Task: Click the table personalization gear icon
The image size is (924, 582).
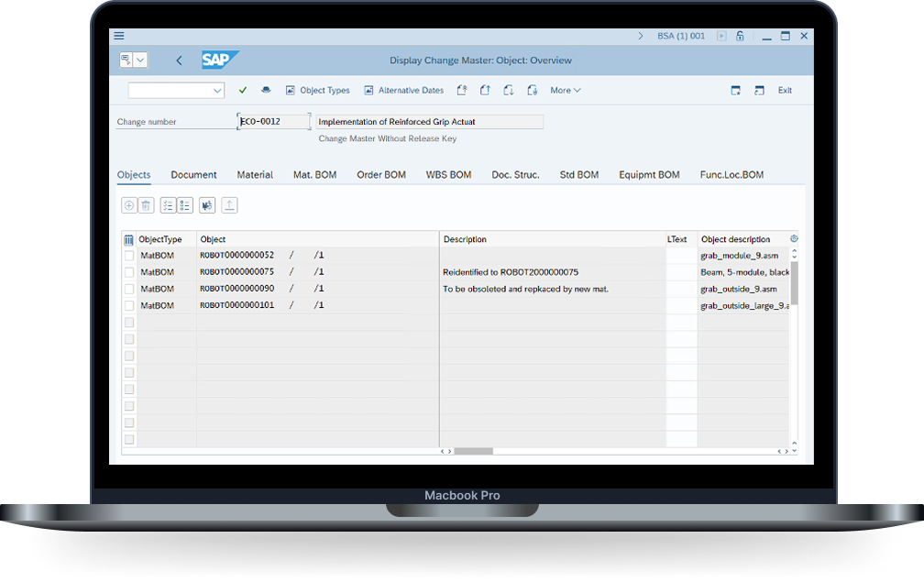Action: tap(794, 238)
